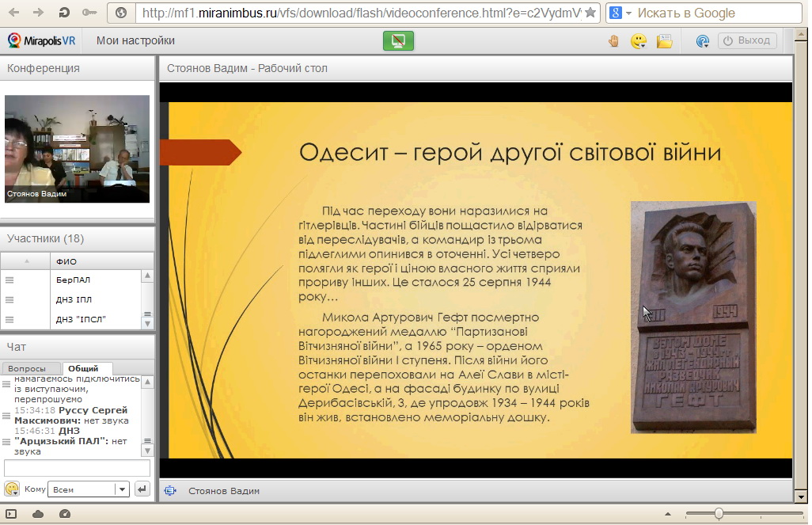Sort participants by the arrow column header

[26, 261]
